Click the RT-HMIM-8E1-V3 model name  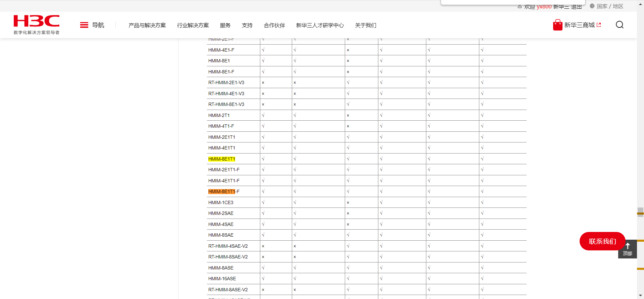point(226,104)
